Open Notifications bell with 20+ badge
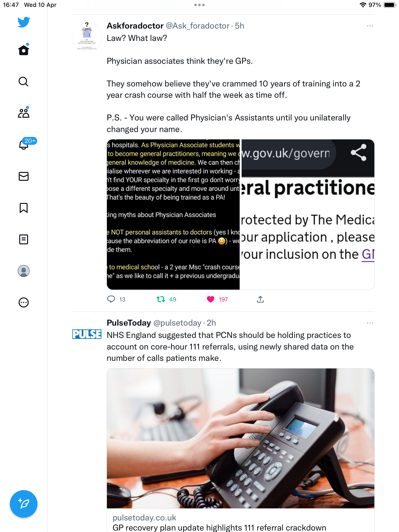The height and width of the screenshot is (532, 399). [24, 144]
